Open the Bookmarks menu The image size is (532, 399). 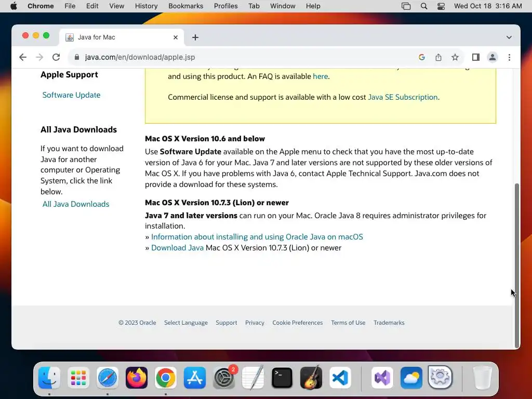185,6
